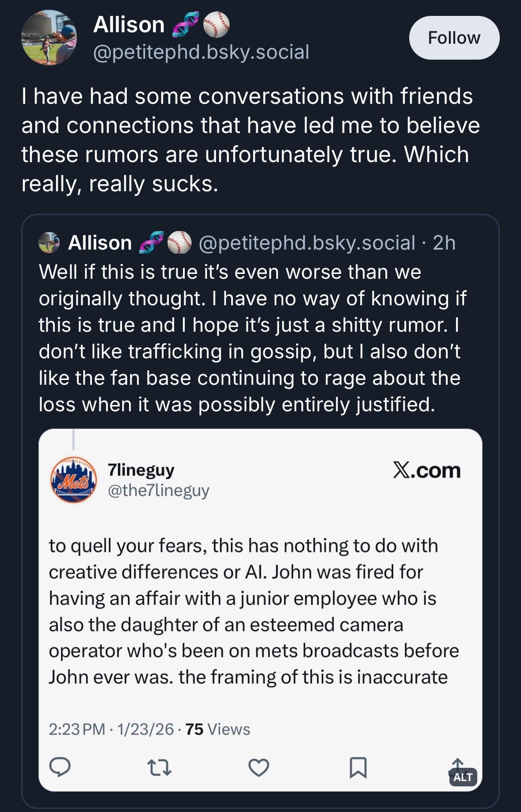Open the @petitephd.bsky.social handle in header

tap(201, 52)
